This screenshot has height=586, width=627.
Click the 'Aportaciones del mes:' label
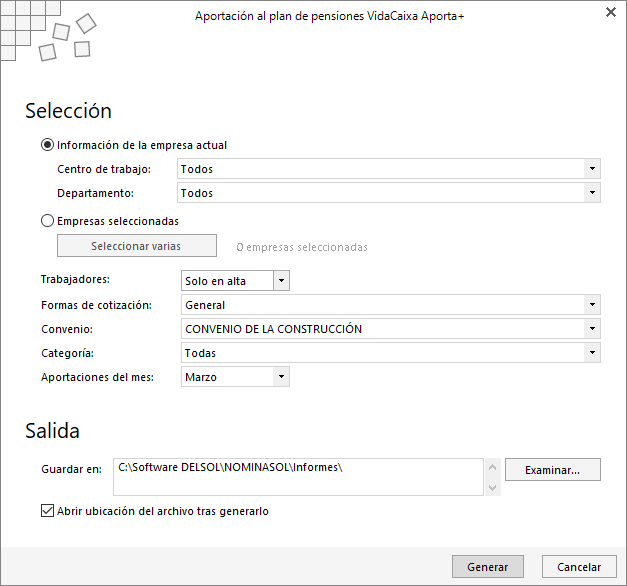pyautogui.click(x=97, y=377)
